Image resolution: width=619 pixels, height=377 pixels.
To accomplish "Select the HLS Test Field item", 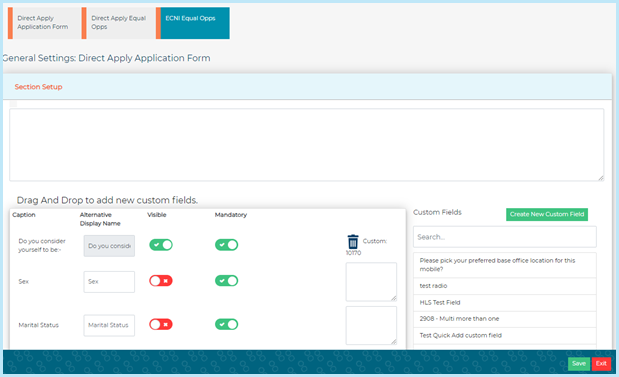I will pos(505,302).
